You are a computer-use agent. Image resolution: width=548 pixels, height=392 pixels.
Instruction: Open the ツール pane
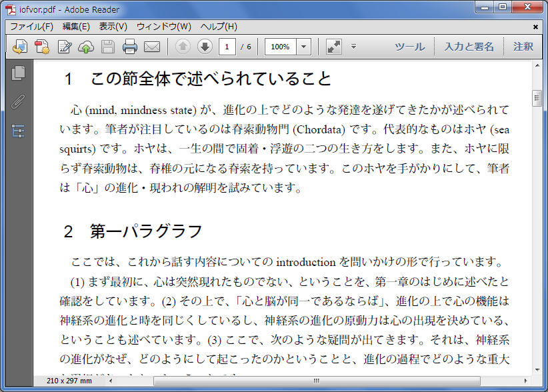tap(409, 47)
